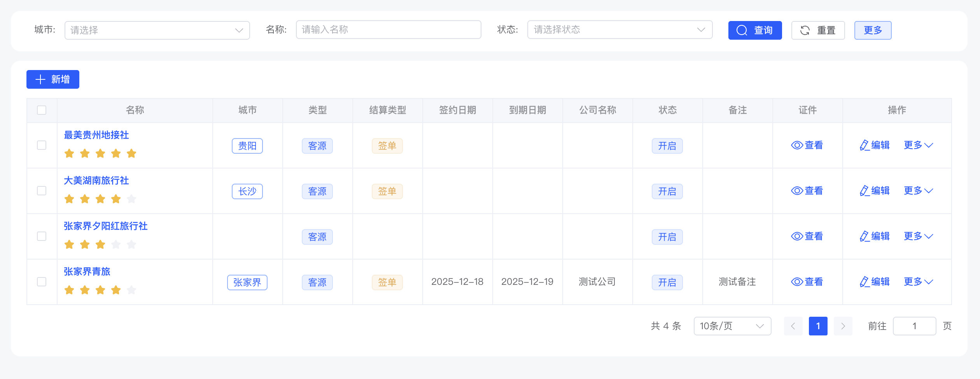Toggle the select-all checkbox in table header

pos(42,111)
